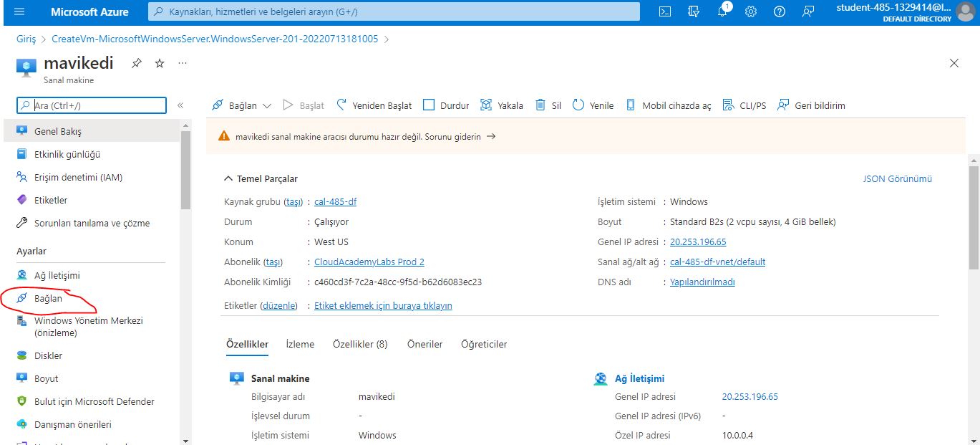Click Sil to delete the VM
This screenshot has width=980, height=445.
(x=548, y=105)
